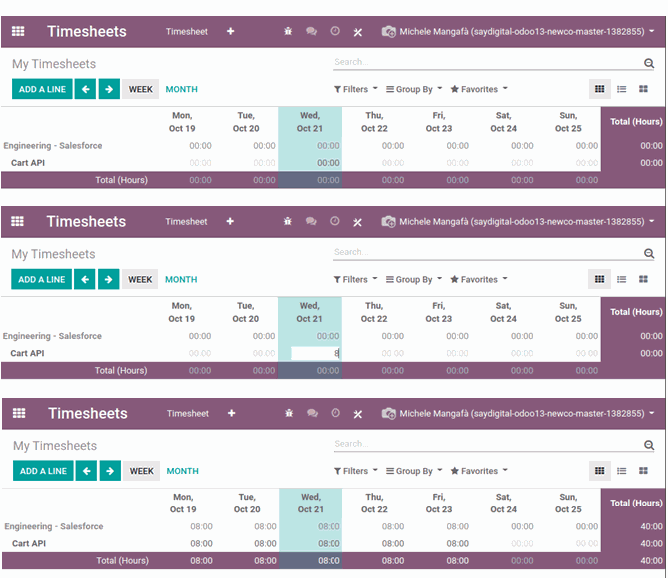Toggle WEEK range in the middle panel
Screen dimensions: 668x578
point(141,280)
